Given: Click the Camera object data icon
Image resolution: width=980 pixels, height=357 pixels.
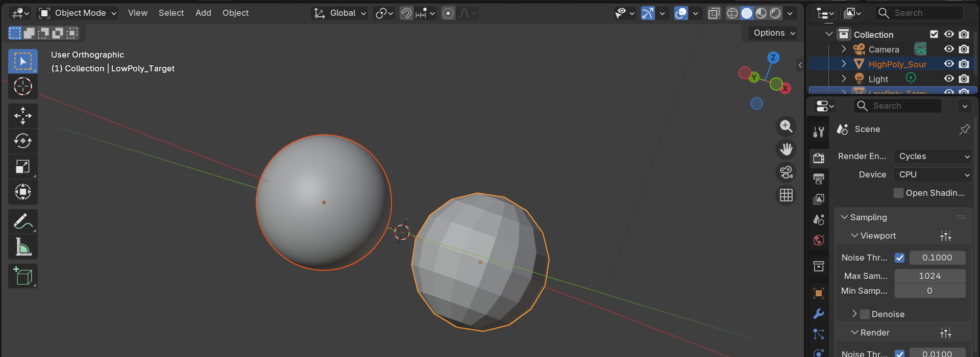Looking at the screenshot, I should click(920, 49).
